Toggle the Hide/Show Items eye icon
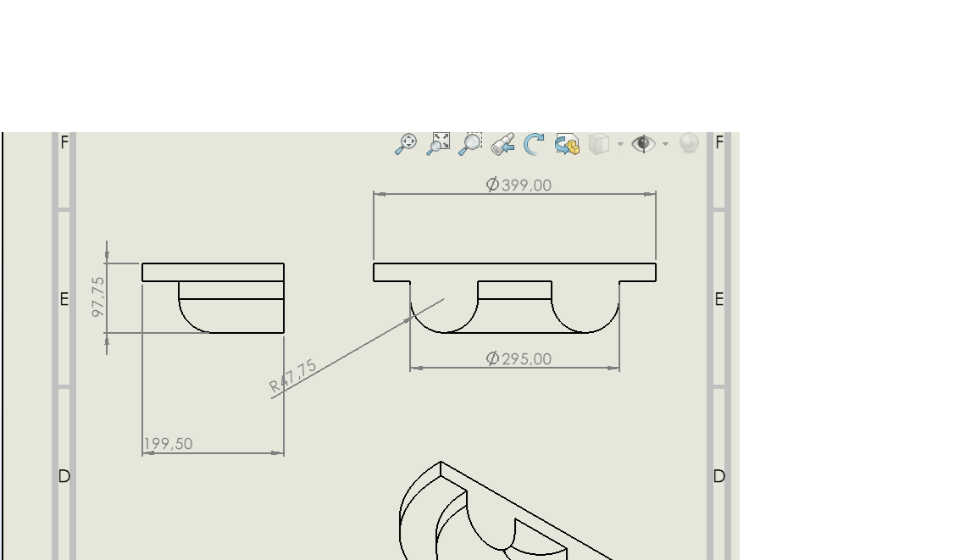 643,144
